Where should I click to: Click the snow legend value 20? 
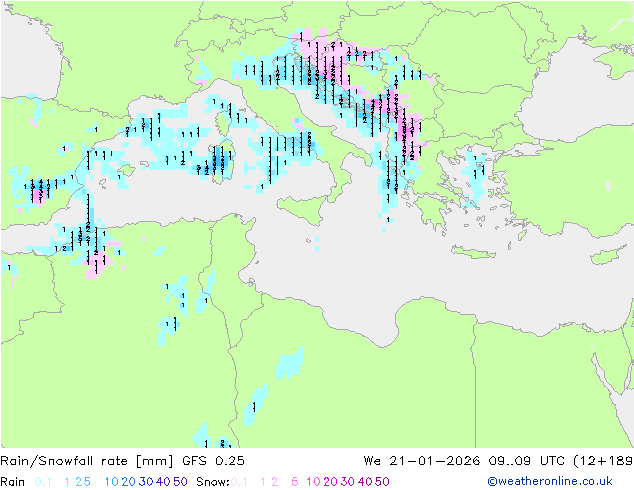[x=330, y=482]
